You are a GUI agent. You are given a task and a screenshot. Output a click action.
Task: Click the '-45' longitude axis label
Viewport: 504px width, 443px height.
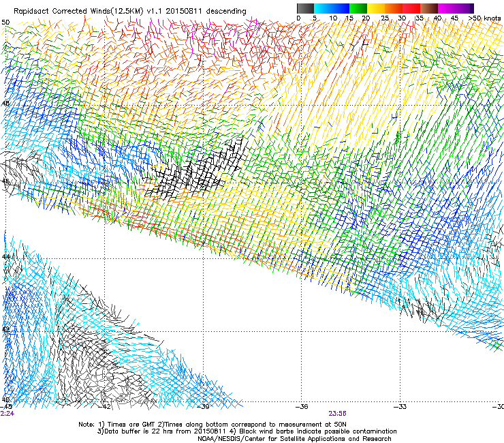tap(6, 407)
